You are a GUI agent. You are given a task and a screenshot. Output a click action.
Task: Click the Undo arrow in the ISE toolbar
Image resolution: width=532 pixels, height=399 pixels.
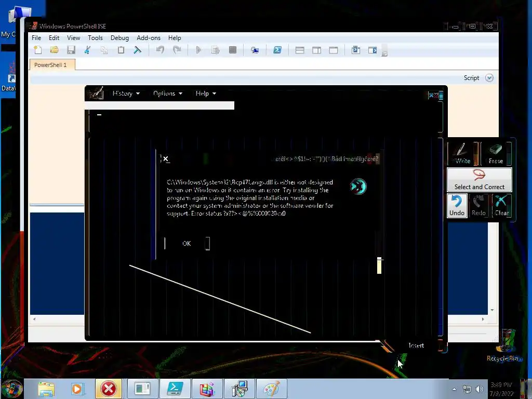pyautogui.click(x=160, y=50)
